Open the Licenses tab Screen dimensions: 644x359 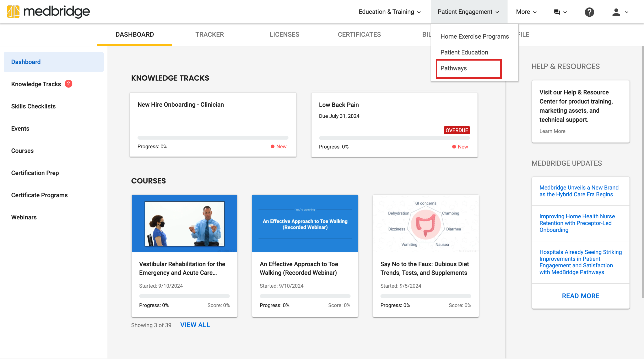(284, 34)
